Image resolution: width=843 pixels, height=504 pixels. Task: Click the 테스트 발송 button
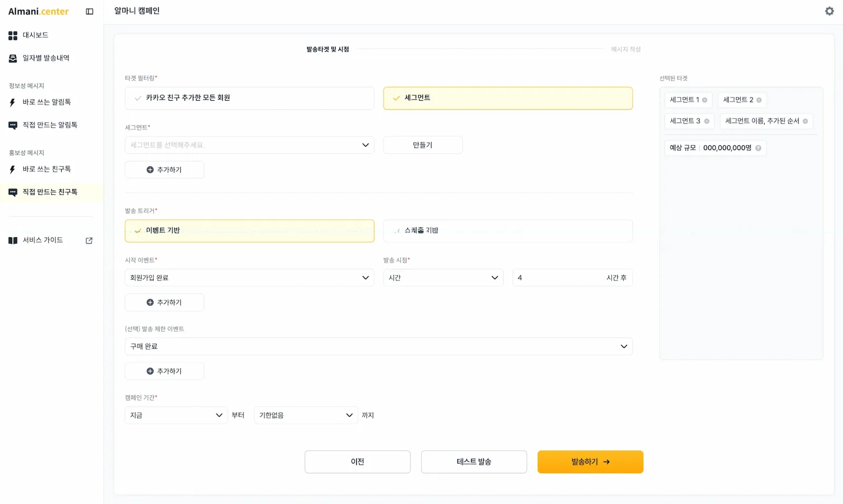(474, 462)
